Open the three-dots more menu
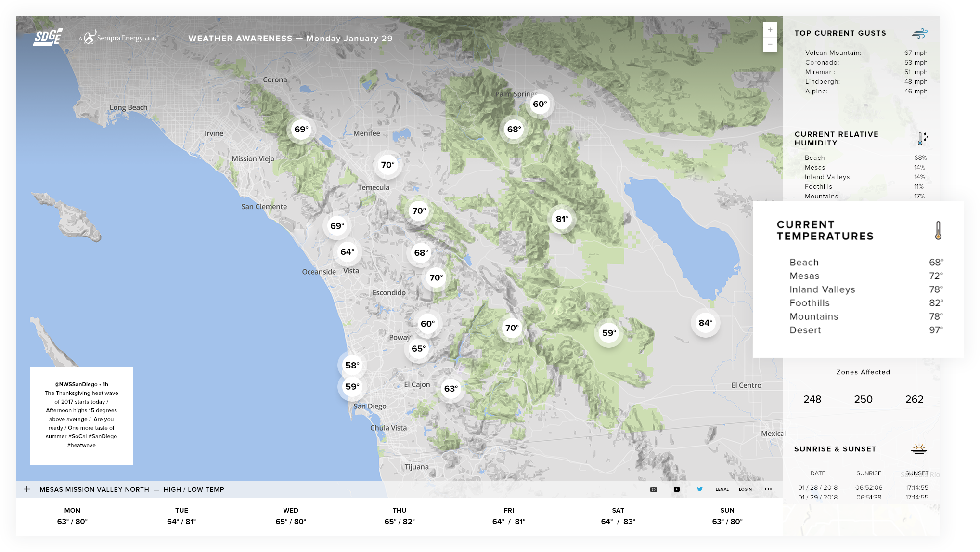Screen dimensions: 980x552 pos(768,489)
